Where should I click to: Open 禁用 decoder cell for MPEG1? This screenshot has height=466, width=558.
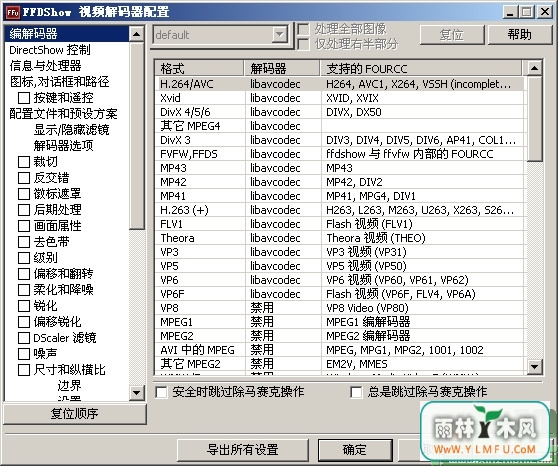[x=283, y=322]
